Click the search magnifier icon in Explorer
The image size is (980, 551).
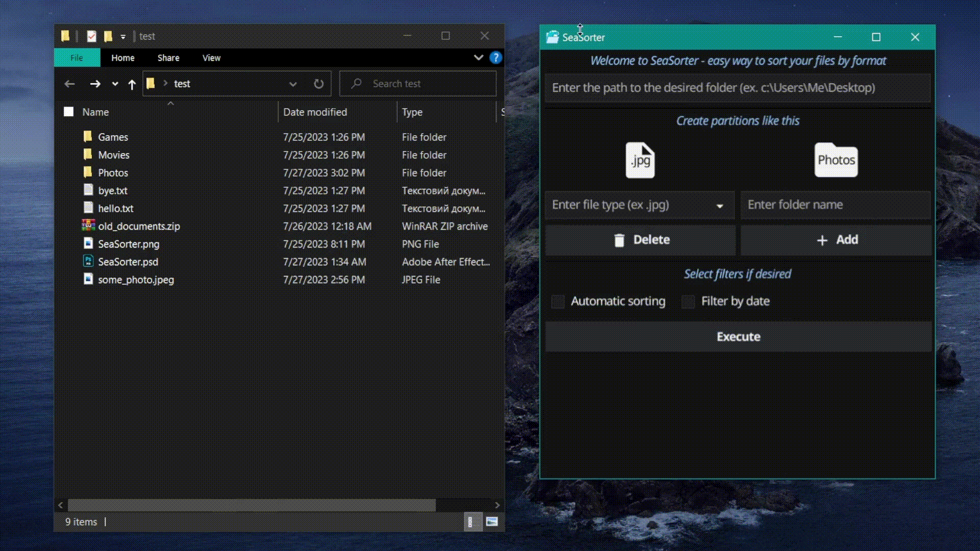coord(356,83)
